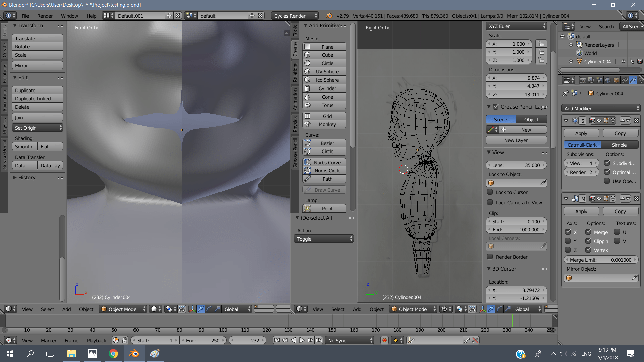Switch to the World properties tab (globe icon)
Viewport: 644px width, 362px height.
607,80
